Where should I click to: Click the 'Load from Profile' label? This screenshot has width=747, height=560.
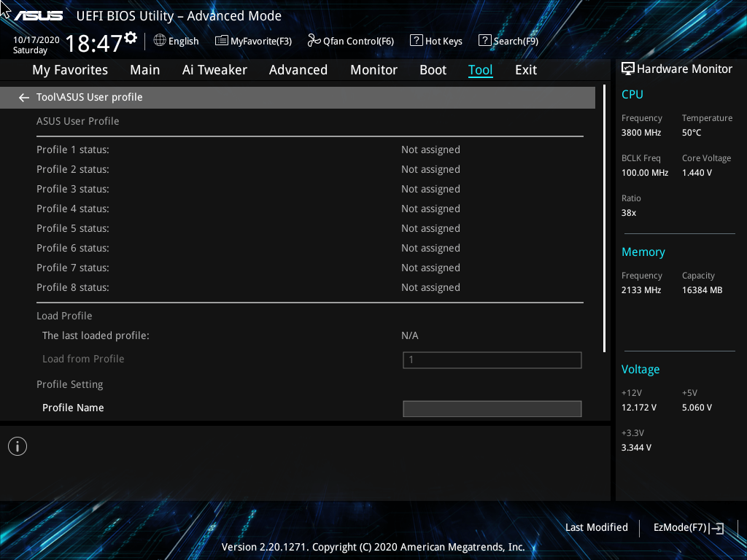tap(83, 359)
